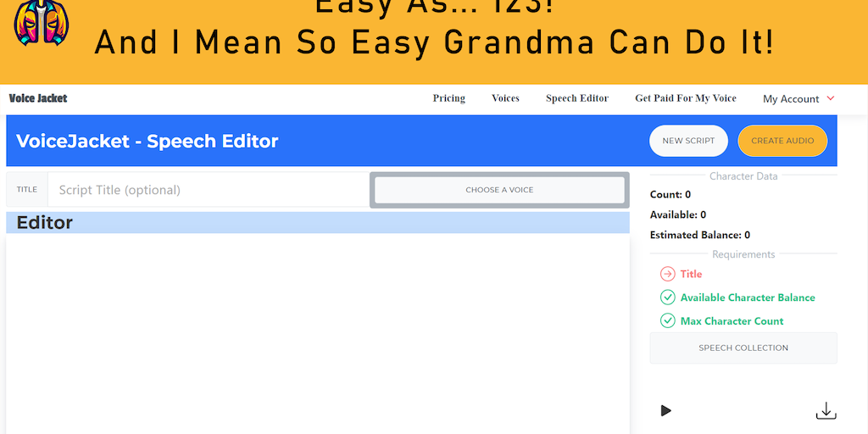Open the Speech Collection
This screenshot has width=868, height=434.
coord(743,348)
